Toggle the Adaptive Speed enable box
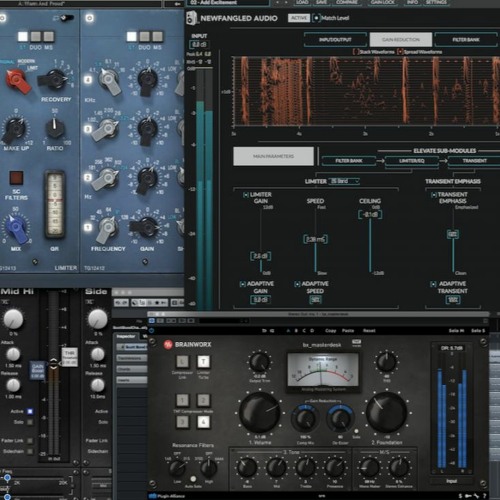Viewport: 500px width, 500px height. 297,284
